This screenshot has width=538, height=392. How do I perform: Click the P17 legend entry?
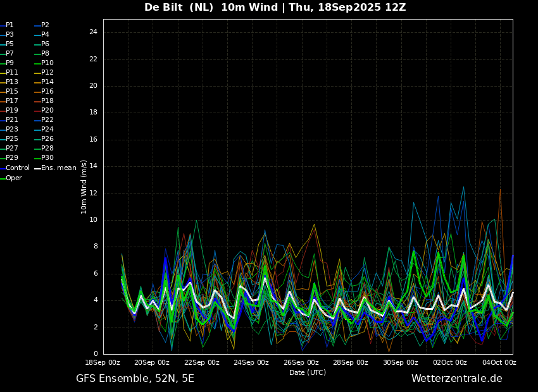click(x=9, y=101)
